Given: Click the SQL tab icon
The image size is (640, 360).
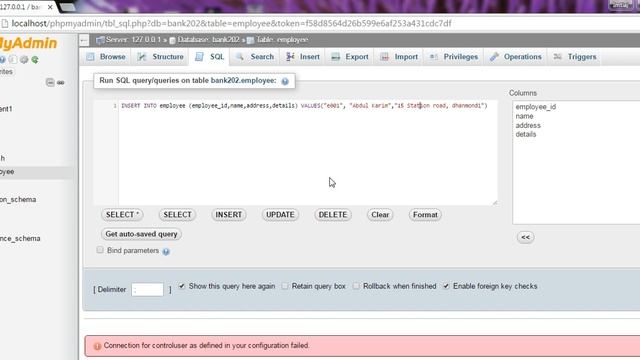Looking at the screenshot, I should (199, 57).
